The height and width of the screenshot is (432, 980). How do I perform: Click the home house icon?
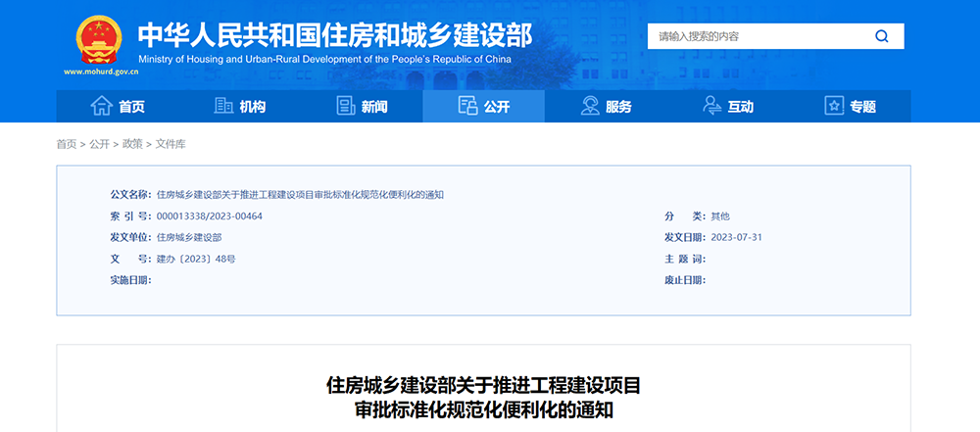point(101,106)
